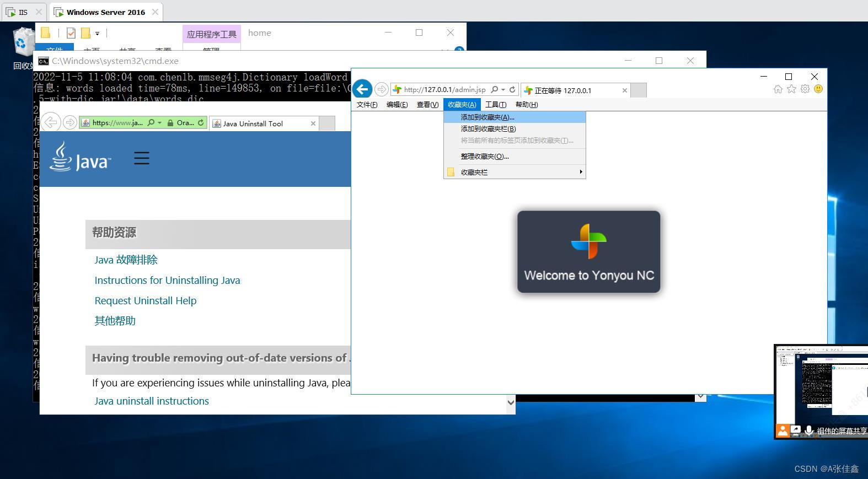
Task: Click the cmd.exe title bar icon
Action: (x=43, y=61)
